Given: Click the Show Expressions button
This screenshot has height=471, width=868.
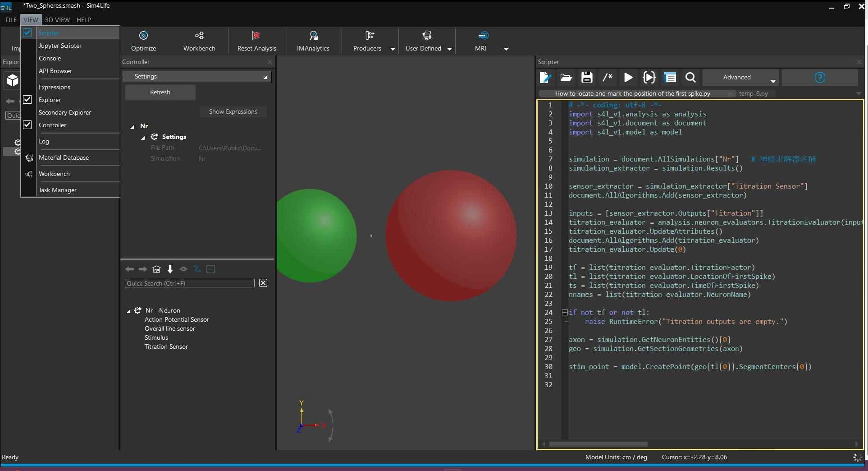Looking at the screenshot, I should tap(233, 112).
